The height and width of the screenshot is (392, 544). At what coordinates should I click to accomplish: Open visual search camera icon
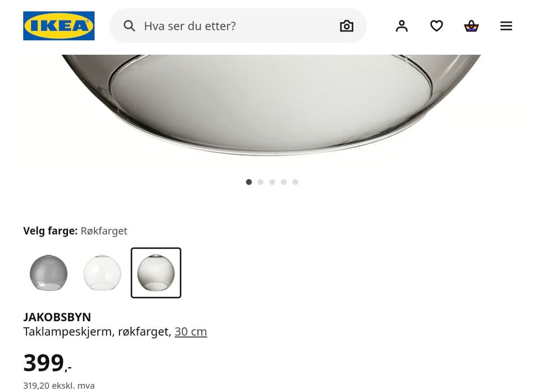(x=347, y=26)
